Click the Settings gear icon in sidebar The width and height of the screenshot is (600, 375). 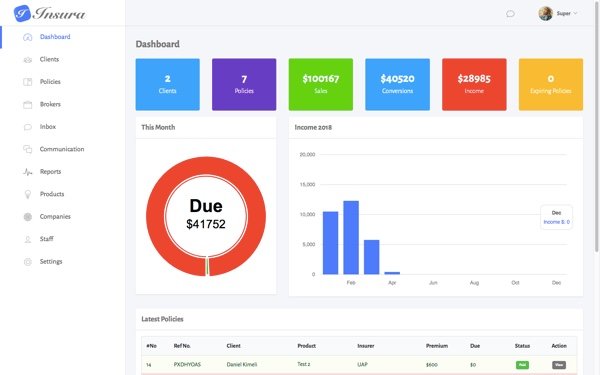(28, 262)
